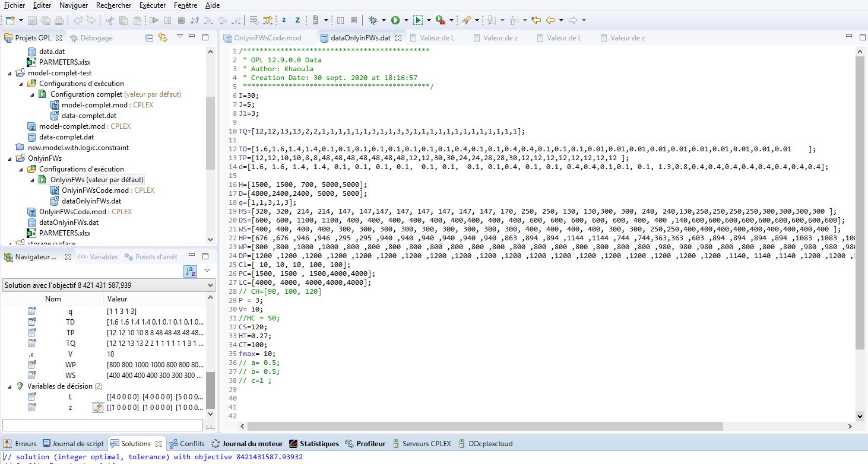Click the New file toolbar icon
This screenshot has width=868, height=464.
pyautogui.click(x=9, y=20)
